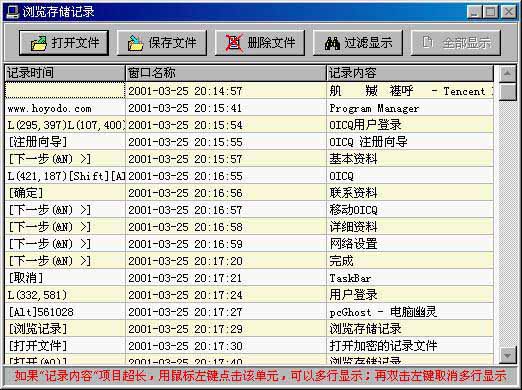
Task: Click the scrollbar up arrow
Action: click(x=507, y=74)
